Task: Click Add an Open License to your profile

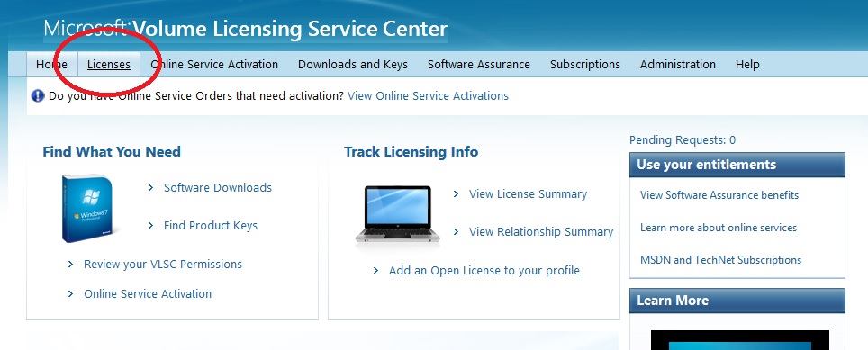Action: coord(484,271)
